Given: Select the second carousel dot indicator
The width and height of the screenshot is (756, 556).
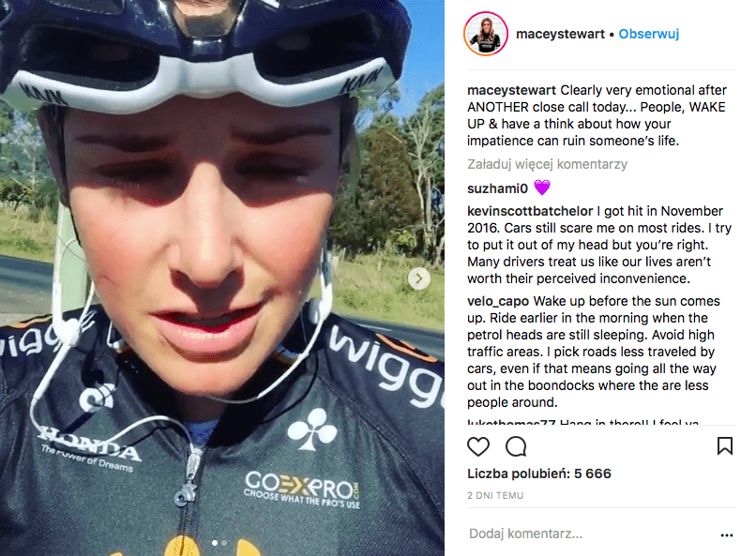Looking at the screenshot, I should coord(224,543).
